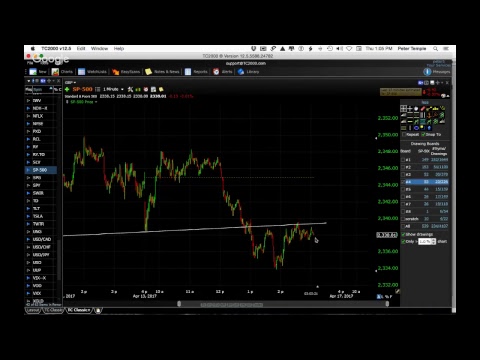Viewport: 480px width, 360px height.
Task: Toggle the Snap To checkbox
Action: click(x=423, y=134)
